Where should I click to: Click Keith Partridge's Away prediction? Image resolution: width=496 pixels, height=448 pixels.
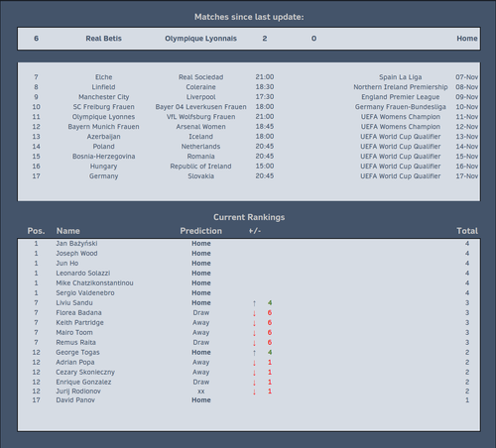click(200, 323)
